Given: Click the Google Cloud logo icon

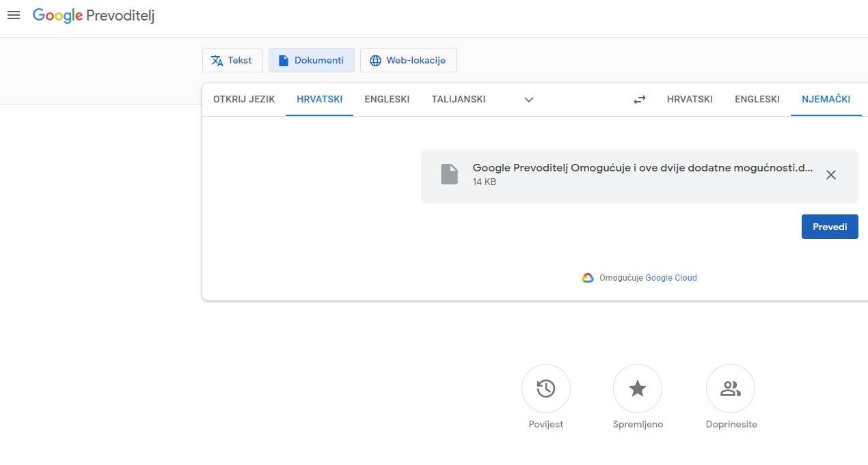Looking at the screenshot, I should (x=588, y=278).
